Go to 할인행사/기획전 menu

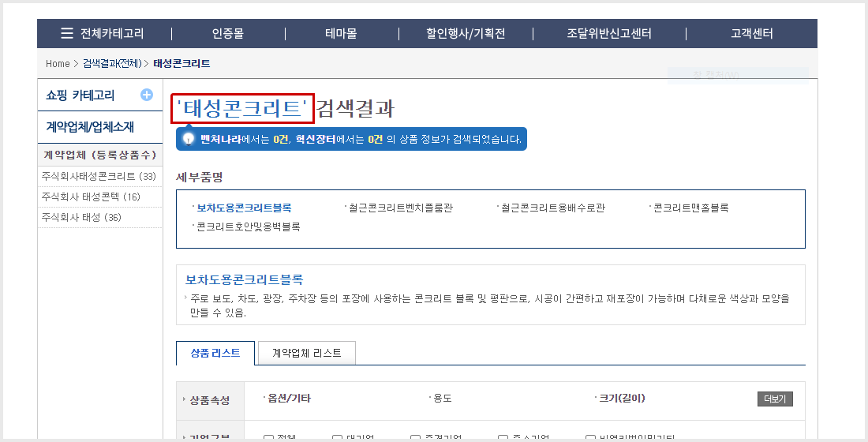(x=466, y=33)
